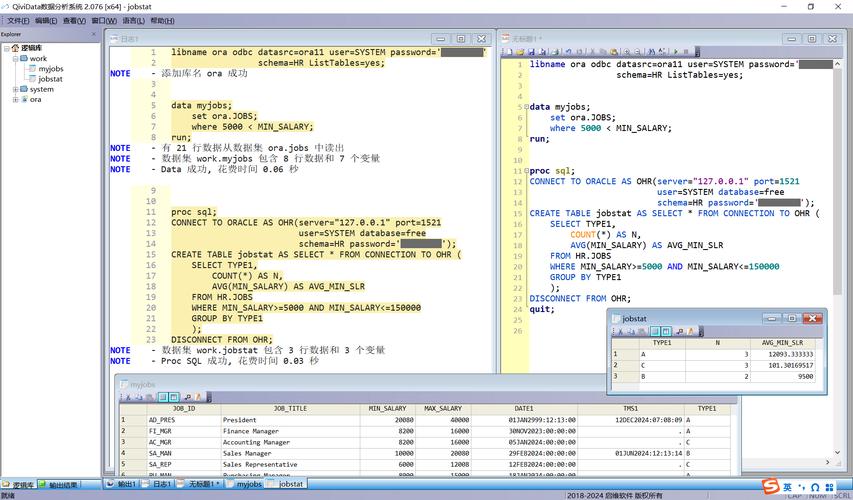Click the New file icon in editor toolbar
This screenshot has width=853, height=500.
[x=507, y=51]
